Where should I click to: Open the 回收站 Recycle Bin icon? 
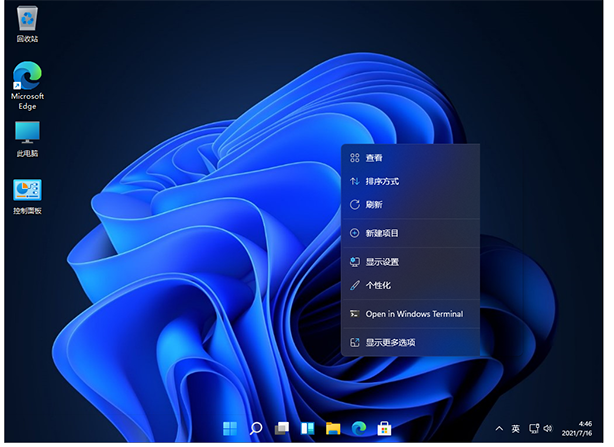tap(27, 19)
